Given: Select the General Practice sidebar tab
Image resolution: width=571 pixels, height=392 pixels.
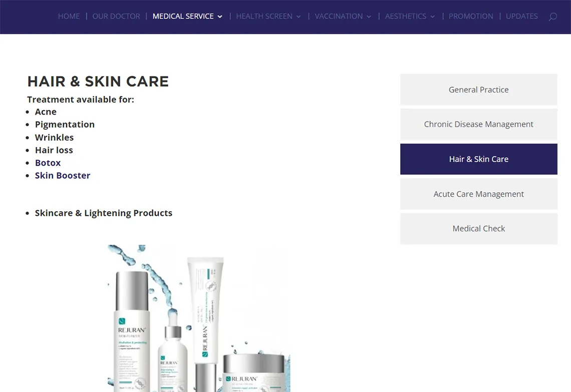Looking at the screenshot, I should coord(478,90).
